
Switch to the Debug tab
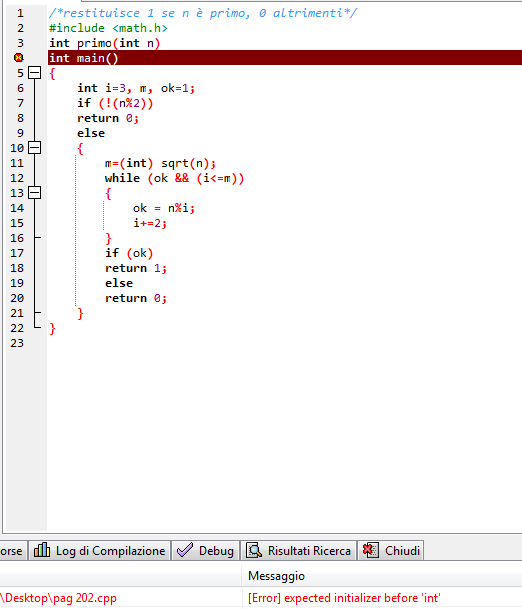[205, 550]
